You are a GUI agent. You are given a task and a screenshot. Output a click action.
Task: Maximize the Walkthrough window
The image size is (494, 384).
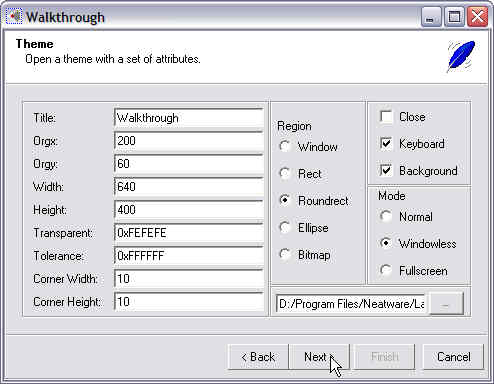[454, 17]
